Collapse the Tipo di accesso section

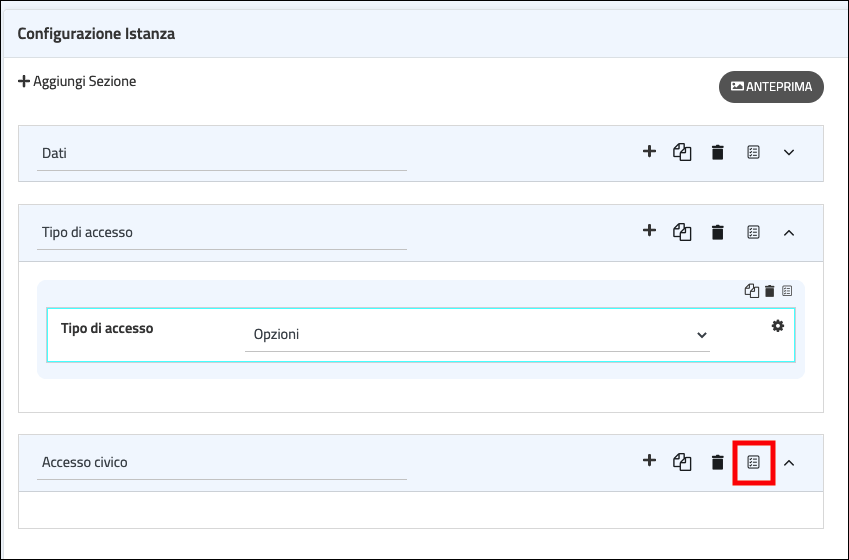click(x=788, y=232)
